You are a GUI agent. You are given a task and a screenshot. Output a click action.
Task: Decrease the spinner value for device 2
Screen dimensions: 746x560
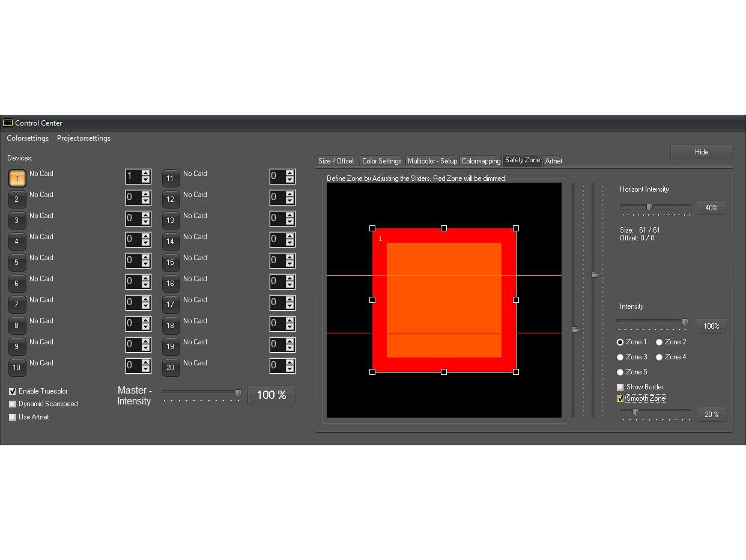pyautogui.click(x=146, y=201)
